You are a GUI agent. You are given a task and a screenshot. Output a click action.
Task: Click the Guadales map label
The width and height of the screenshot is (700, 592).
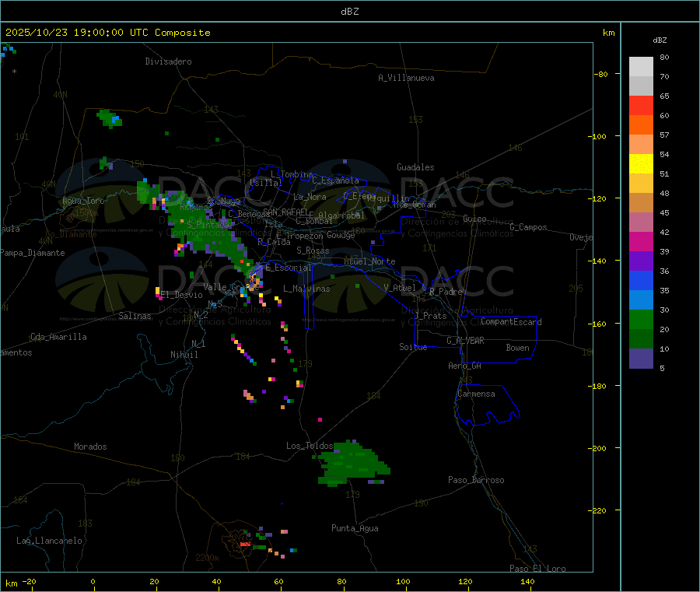click(x=415, y=167)
